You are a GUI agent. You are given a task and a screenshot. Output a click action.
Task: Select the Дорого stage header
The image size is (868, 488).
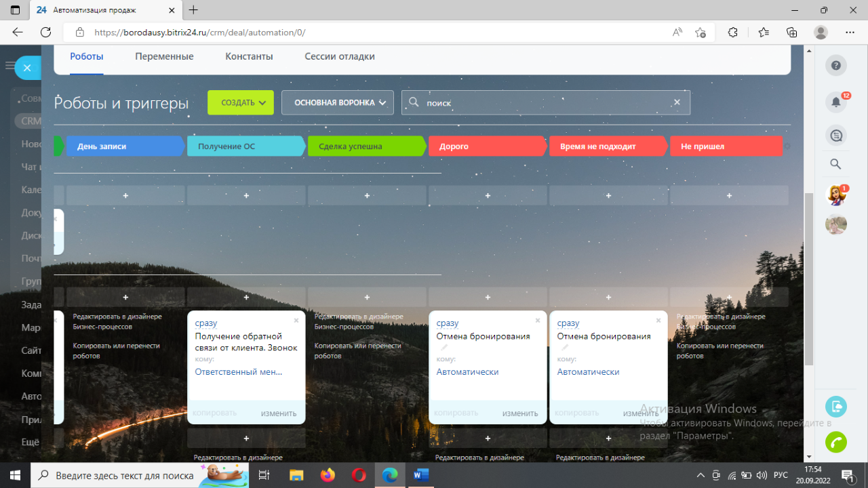click(x=488, y=146)
